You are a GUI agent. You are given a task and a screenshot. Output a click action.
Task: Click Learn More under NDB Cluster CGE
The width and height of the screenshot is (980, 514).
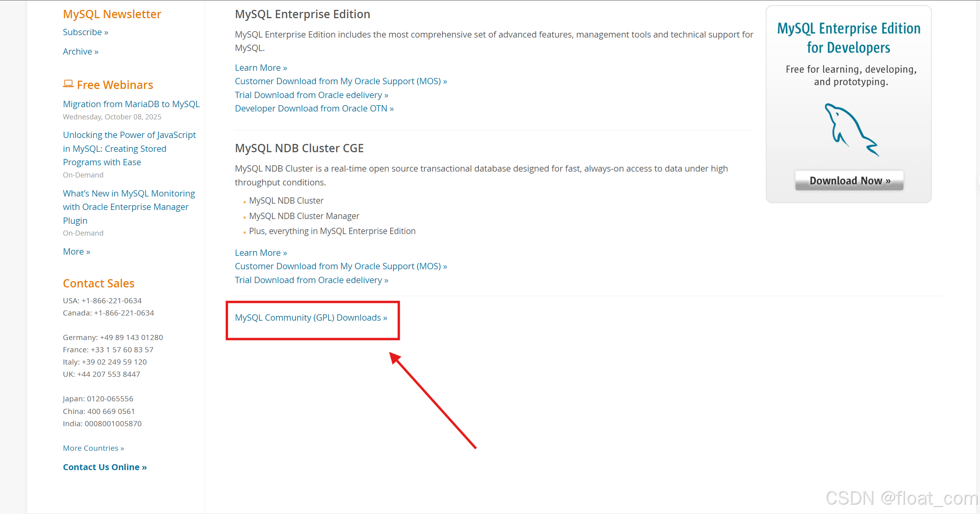click(261, 253)
